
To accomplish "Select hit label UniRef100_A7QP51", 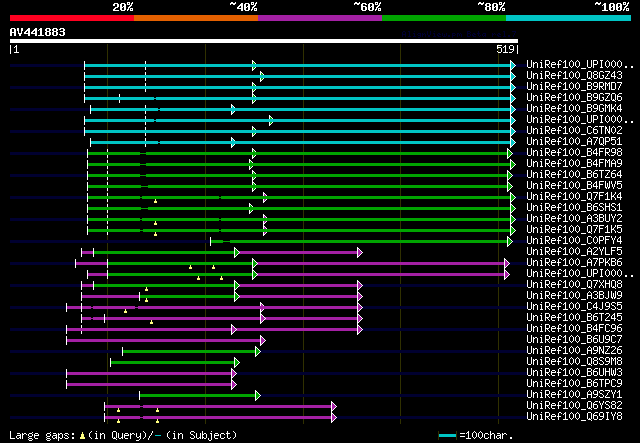I will tap(574, 142).
